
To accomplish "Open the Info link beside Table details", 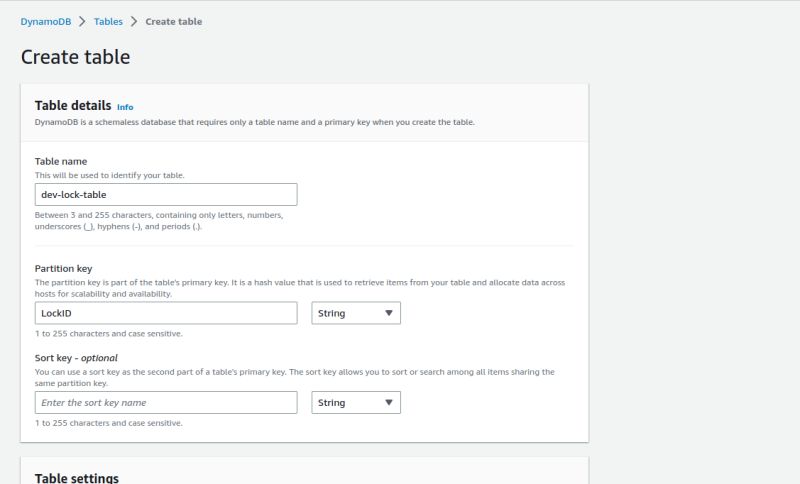I will click(x=125, y=107).
